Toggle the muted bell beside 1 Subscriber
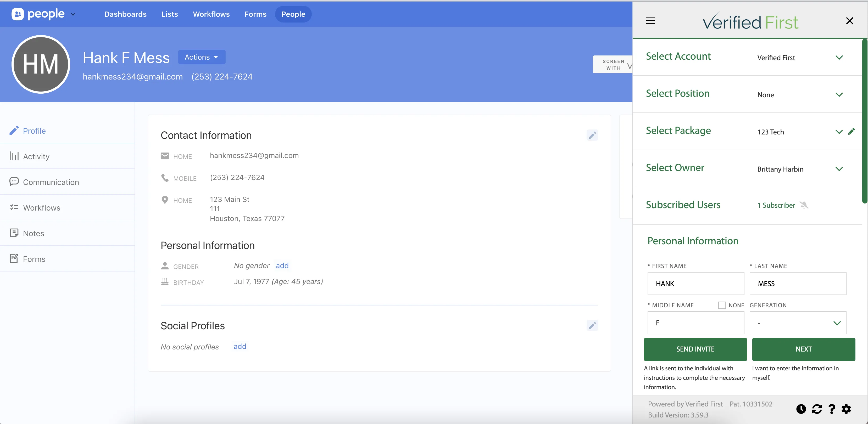 coord(805,205)
